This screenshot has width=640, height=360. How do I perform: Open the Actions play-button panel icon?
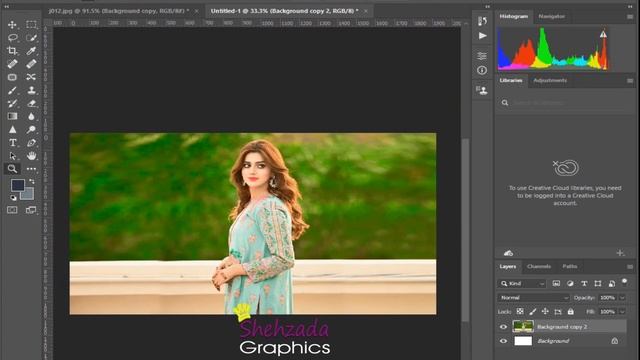pos(482,36)
